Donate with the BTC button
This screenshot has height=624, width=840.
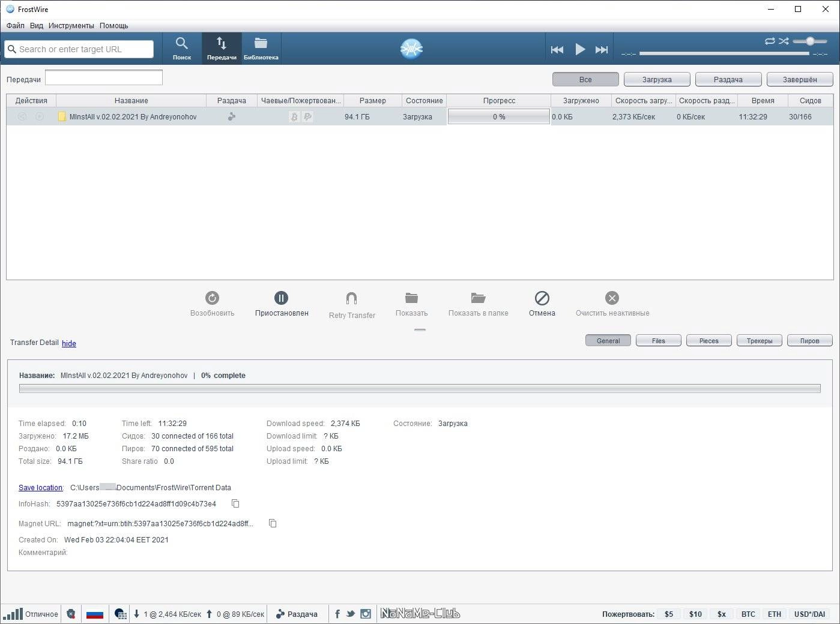click(748, 614)
